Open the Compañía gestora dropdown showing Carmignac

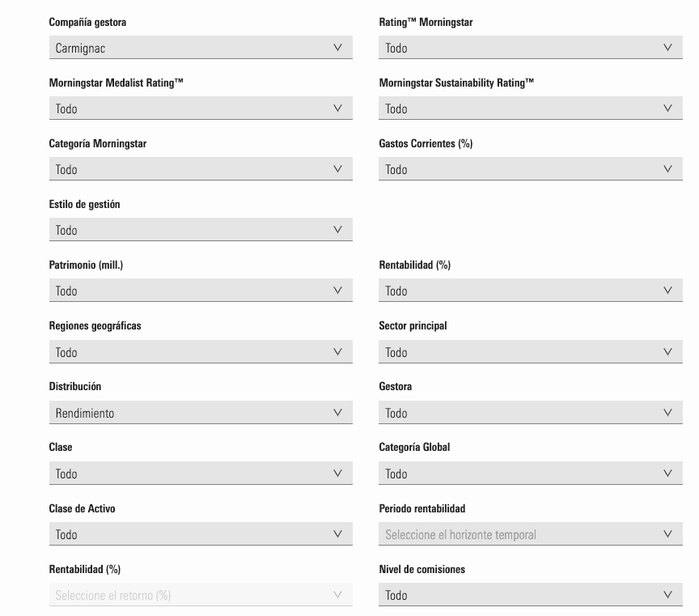pyautogui.click(x=201, y=47)
